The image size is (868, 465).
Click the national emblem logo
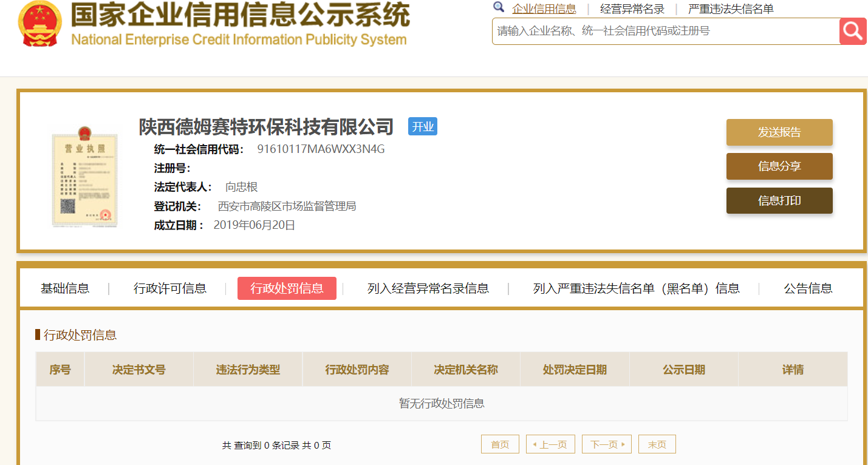pos(39,24)
